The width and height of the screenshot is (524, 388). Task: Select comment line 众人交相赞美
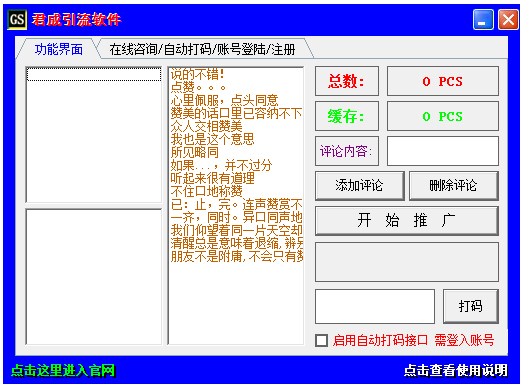click(x=206, y=126)
